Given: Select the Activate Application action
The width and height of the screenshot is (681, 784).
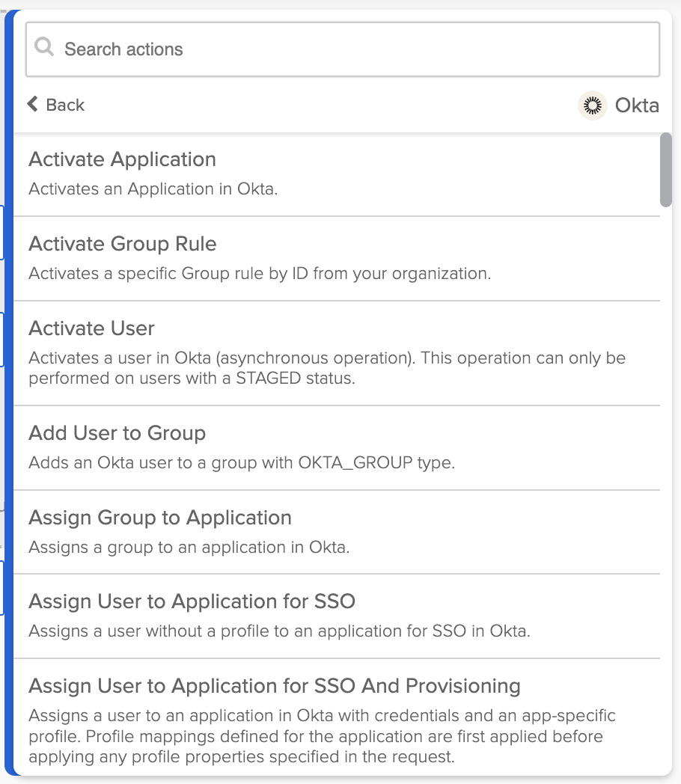Looking at the screenshot, I should tap(122, 159).
